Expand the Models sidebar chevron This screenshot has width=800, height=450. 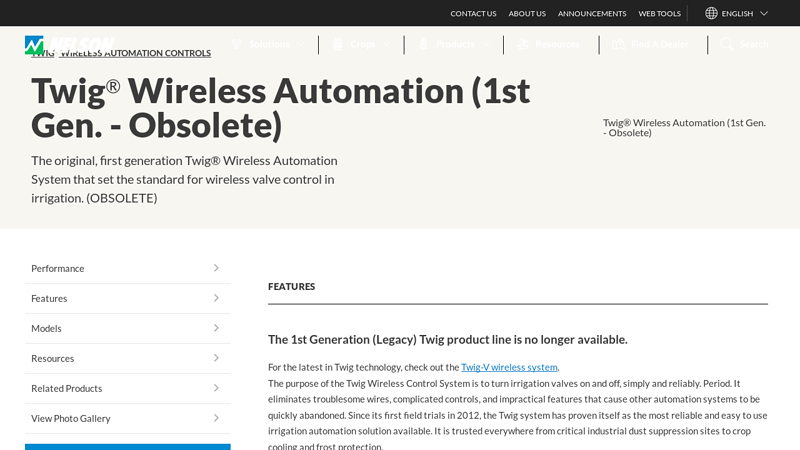tap(216, 328)
